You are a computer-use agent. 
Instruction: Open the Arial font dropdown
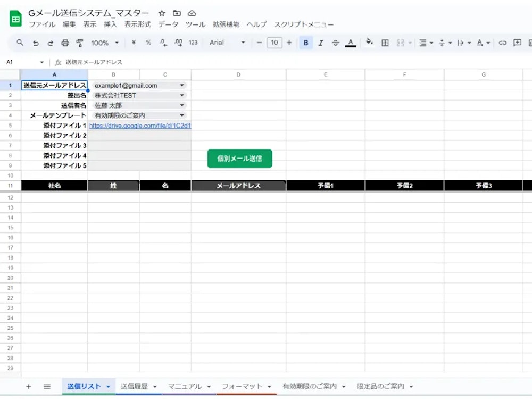click(x=227, y=43)
